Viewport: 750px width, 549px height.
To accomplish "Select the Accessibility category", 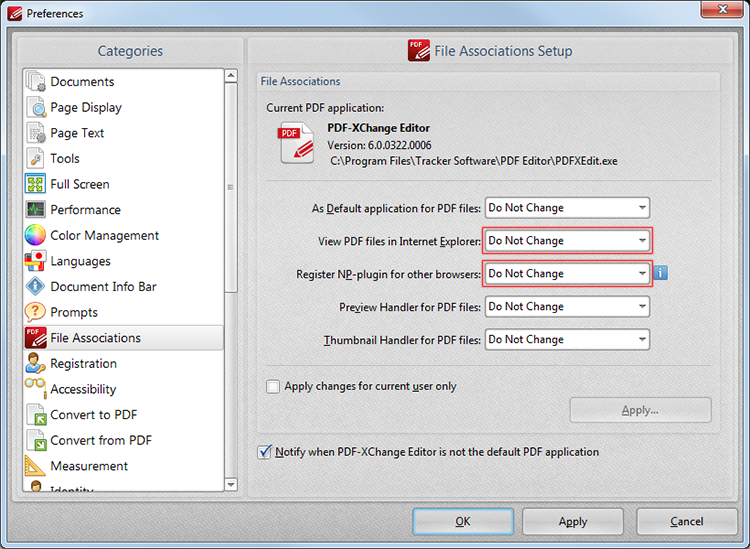I will [123, 389].
